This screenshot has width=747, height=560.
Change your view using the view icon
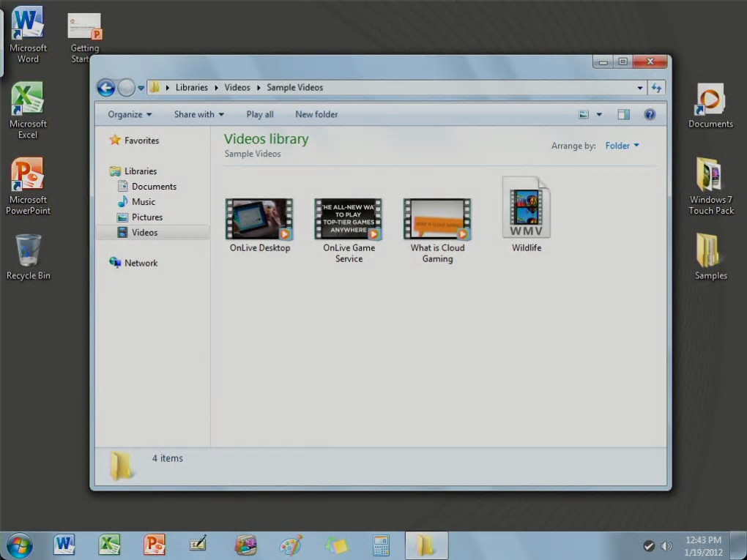[x=584, y=114]
